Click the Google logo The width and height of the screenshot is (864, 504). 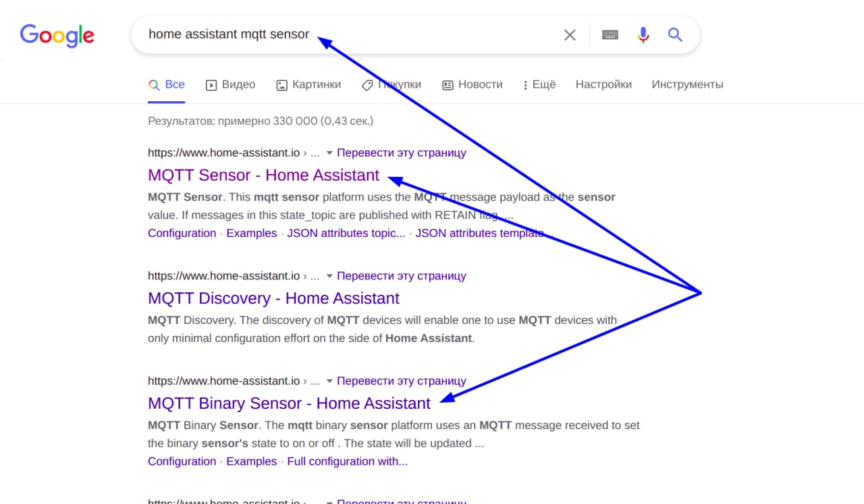click(x=57, y=35)
